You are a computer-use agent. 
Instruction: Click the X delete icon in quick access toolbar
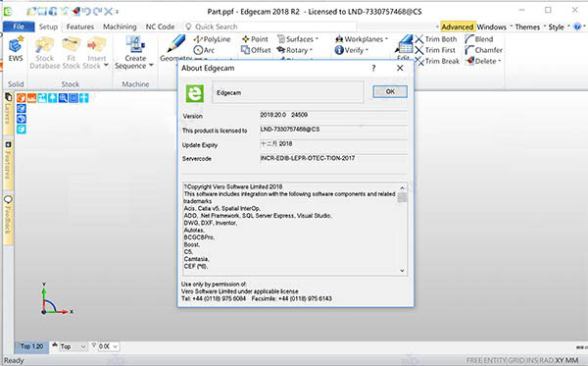pyautogui.click(x=109, y=12)
